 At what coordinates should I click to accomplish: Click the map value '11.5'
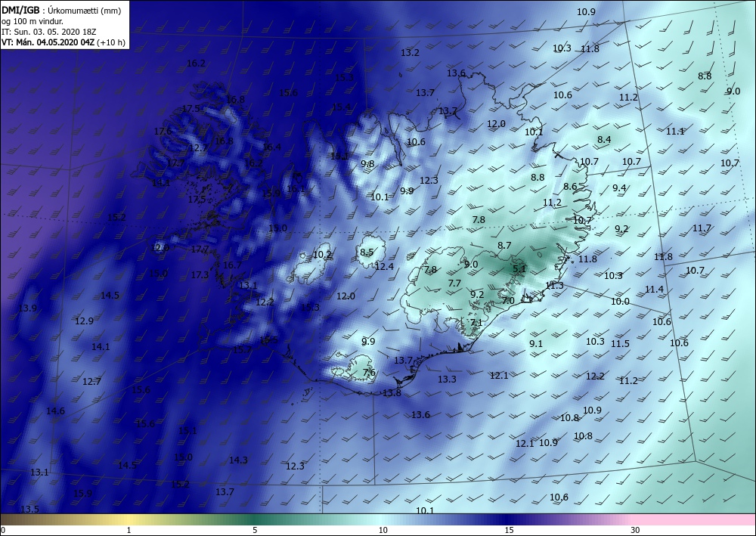pyautogui.click(x=620, y=344)
